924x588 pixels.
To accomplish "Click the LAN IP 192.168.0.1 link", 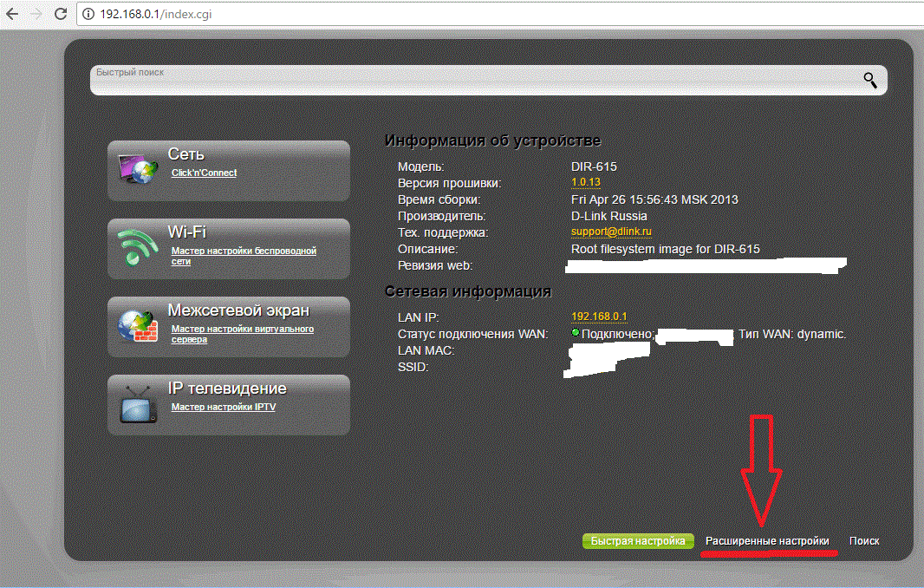I will point(599,317).
